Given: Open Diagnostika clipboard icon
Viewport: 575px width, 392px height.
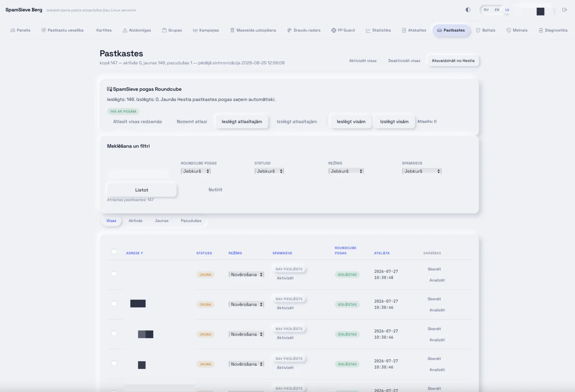Looking at the screenshot, I should (x=541, y=30).
